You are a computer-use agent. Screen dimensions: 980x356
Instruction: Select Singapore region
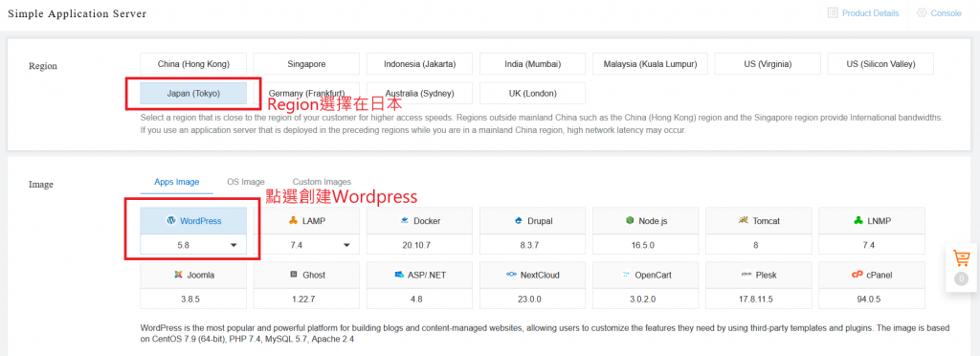pyautogui.click(x=306, y=64)
